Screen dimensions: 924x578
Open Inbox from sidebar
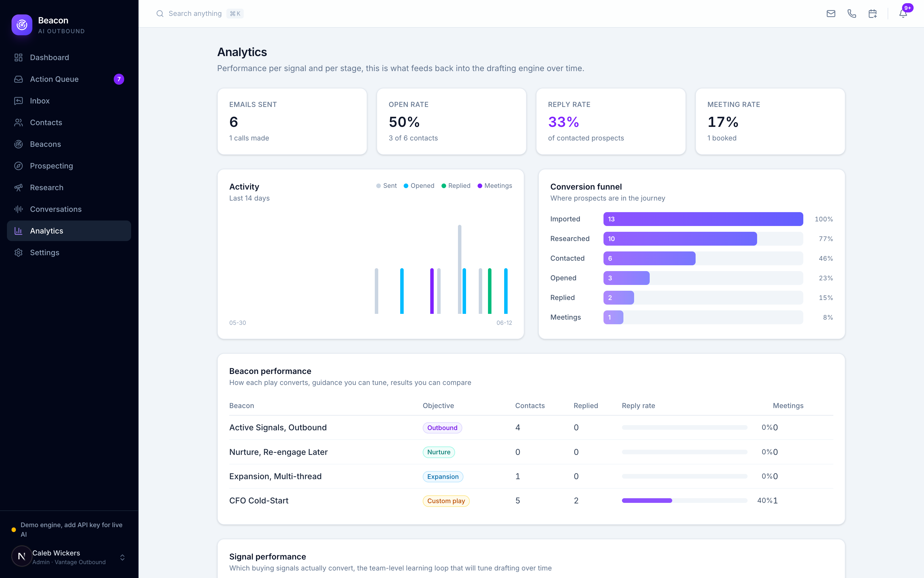click(69, 101)
